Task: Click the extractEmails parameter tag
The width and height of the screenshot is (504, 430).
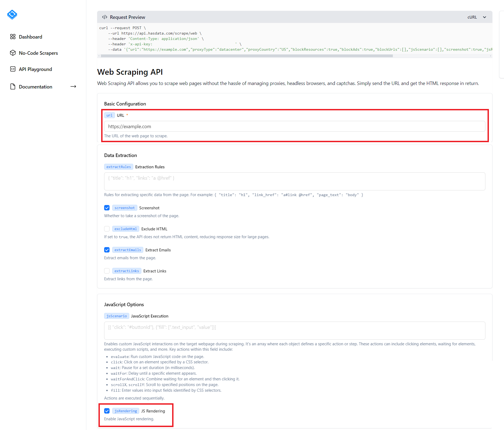Action: point(128,250)
